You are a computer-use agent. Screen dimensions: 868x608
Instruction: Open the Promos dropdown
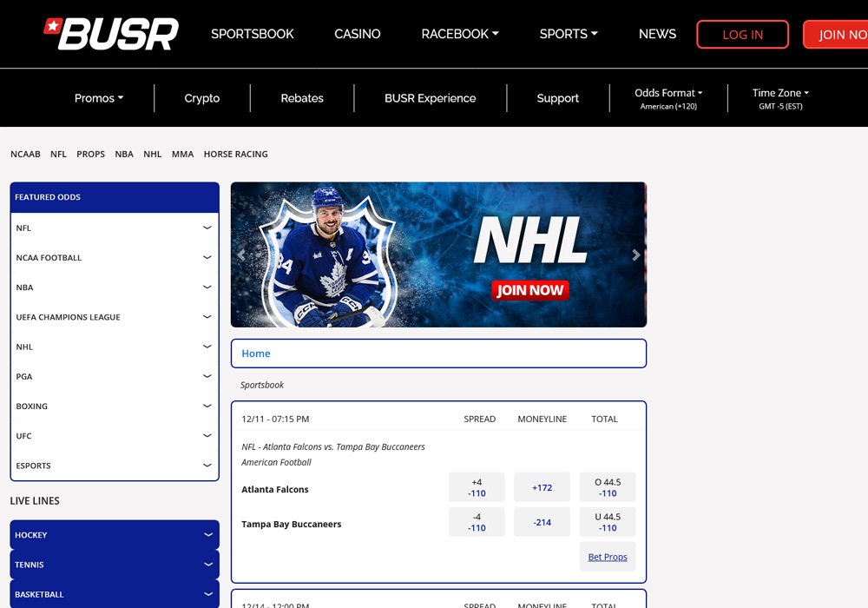(x=98, y=98)
